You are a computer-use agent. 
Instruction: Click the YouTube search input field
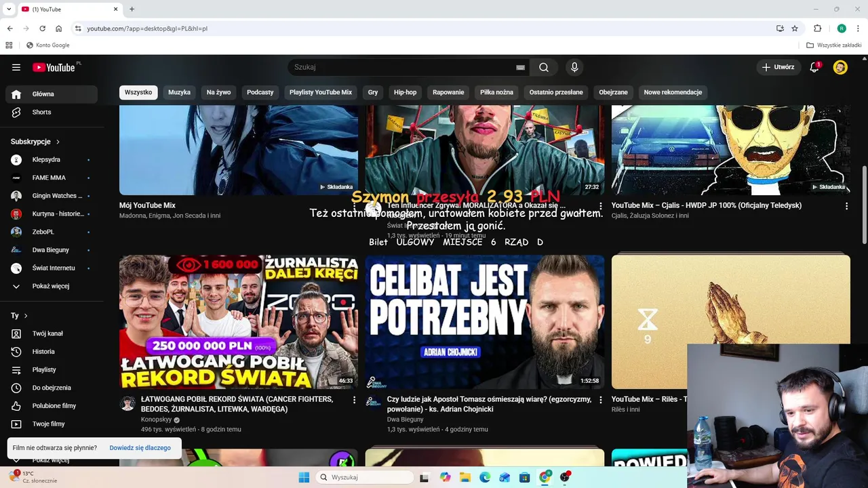click(x=401, y=67)
